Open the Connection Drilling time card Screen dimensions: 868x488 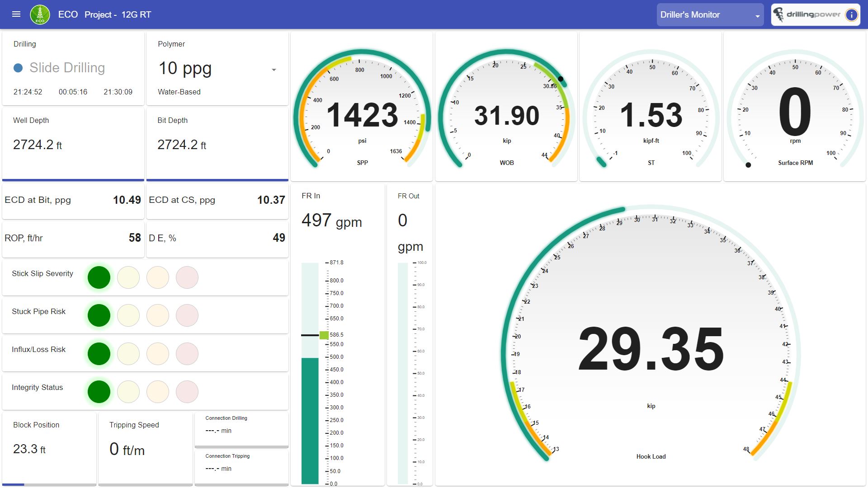[x=241, y=428]
